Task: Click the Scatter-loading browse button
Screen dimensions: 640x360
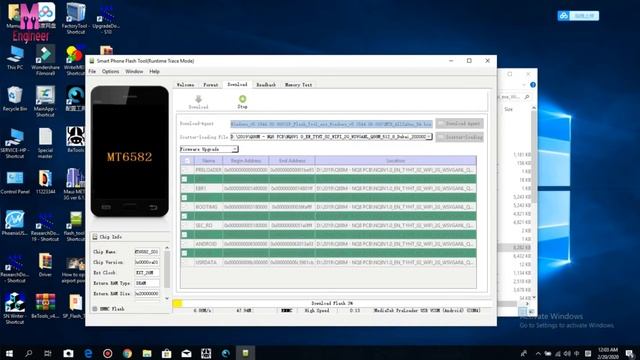Action: pos(459,137)
